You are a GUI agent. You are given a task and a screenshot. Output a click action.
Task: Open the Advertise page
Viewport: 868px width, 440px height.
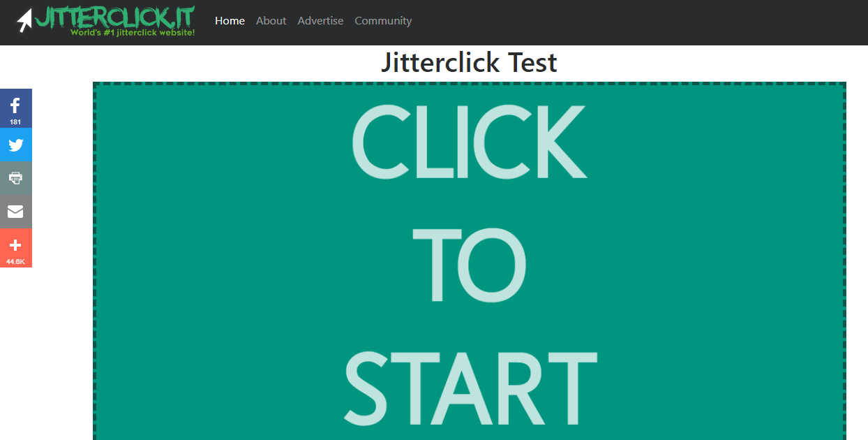(320, 21)
